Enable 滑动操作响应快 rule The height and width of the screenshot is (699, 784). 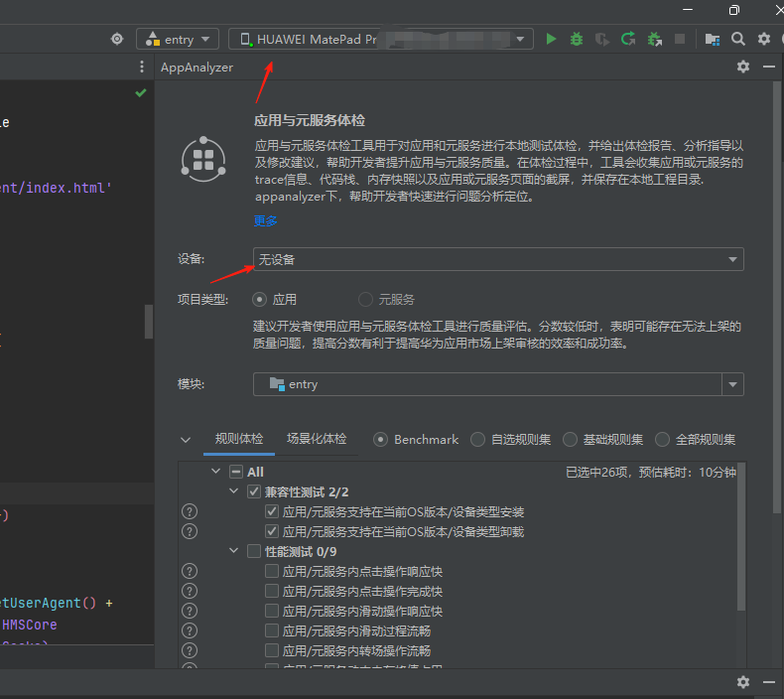pyautogui.click(x=272, y=611)
